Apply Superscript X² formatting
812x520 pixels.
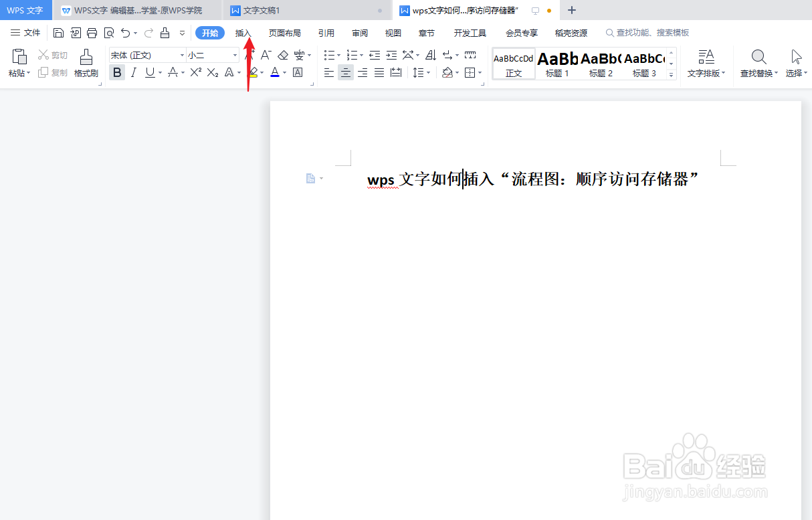(195, 72)
